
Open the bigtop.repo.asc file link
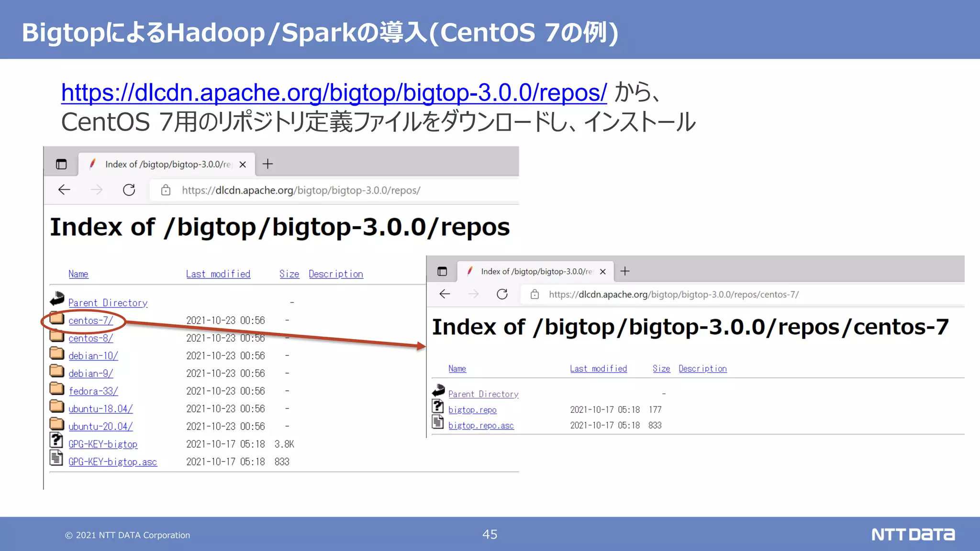[x=481, y=426]
